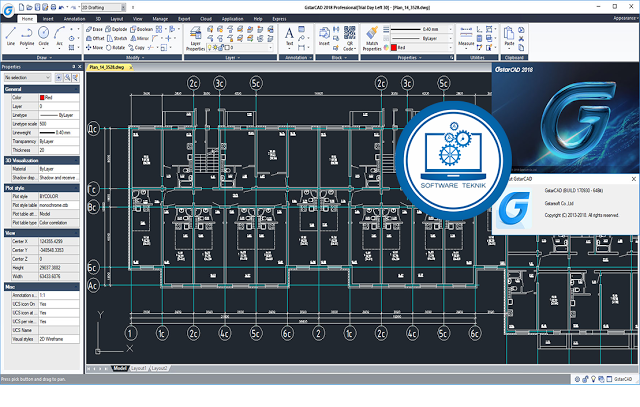The width and height of the screenshot is (640, 407).
Task: Open the Appearance dropdown
Action: [x=627, y=18]
